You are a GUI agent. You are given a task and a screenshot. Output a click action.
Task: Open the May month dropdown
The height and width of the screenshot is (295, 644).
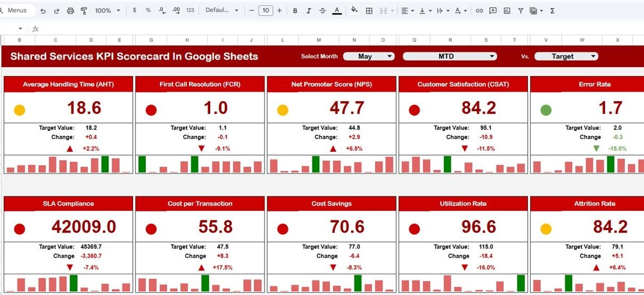coord(368,56)
